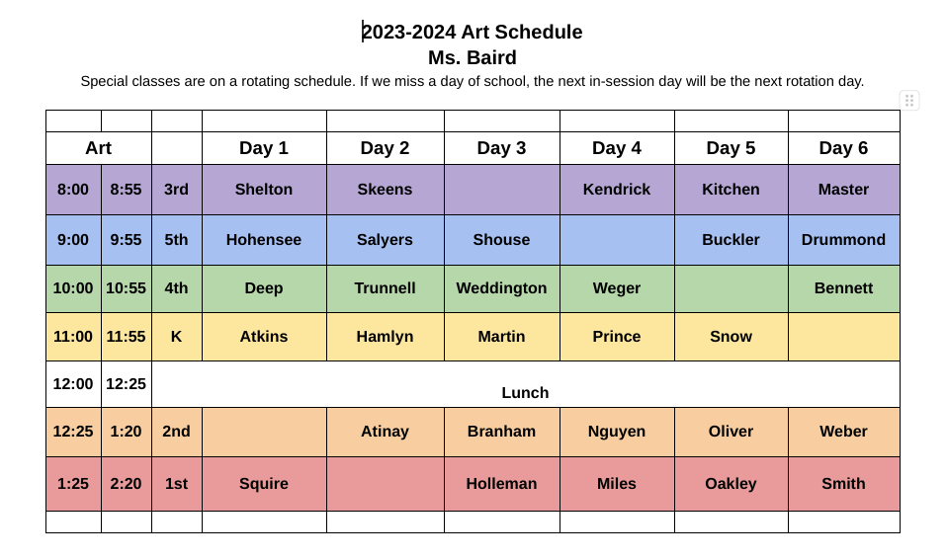947x560 pixels.
Task: Click the 'Nguyen' cell in 2nd grade row
Action: (x=617, y=432)
